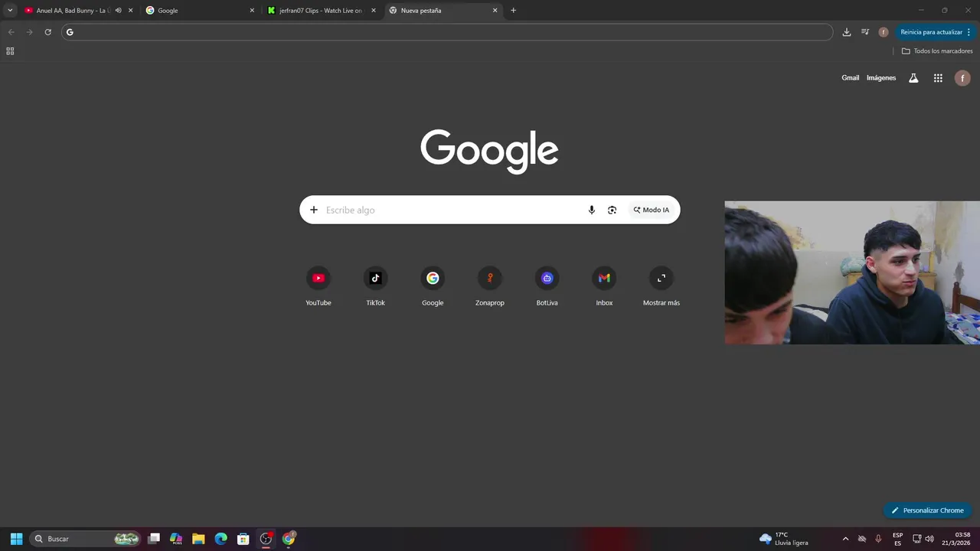
Task: Expand the tab search dropdown arrow
Action: tap(10, 10)
